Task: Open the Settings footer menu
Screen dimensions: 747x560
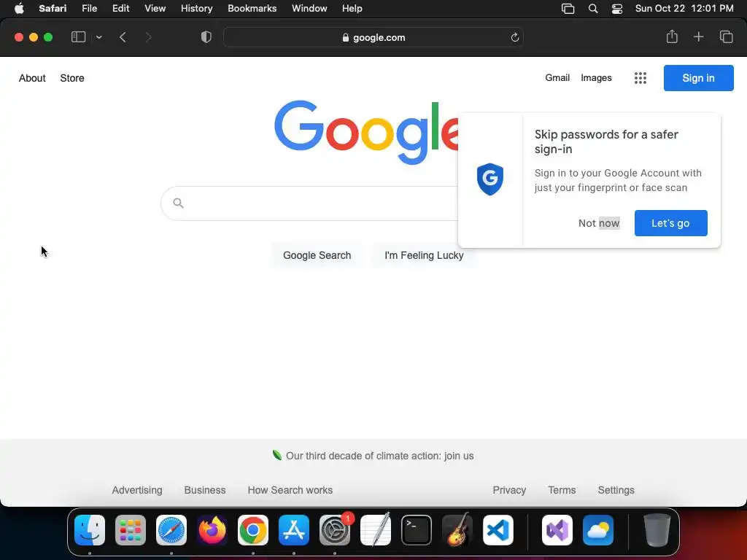Action: [x=616, y=490]
